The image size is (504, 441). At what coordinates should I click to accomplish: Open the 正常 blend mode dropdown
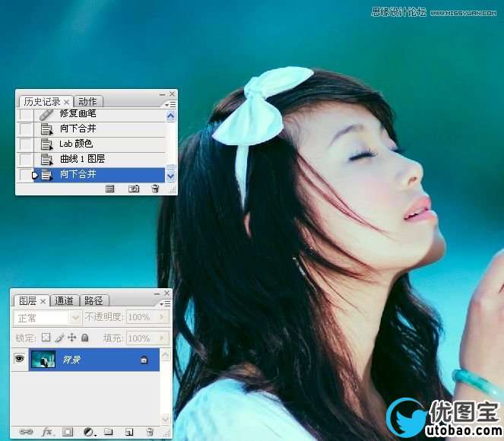(48, 318)
